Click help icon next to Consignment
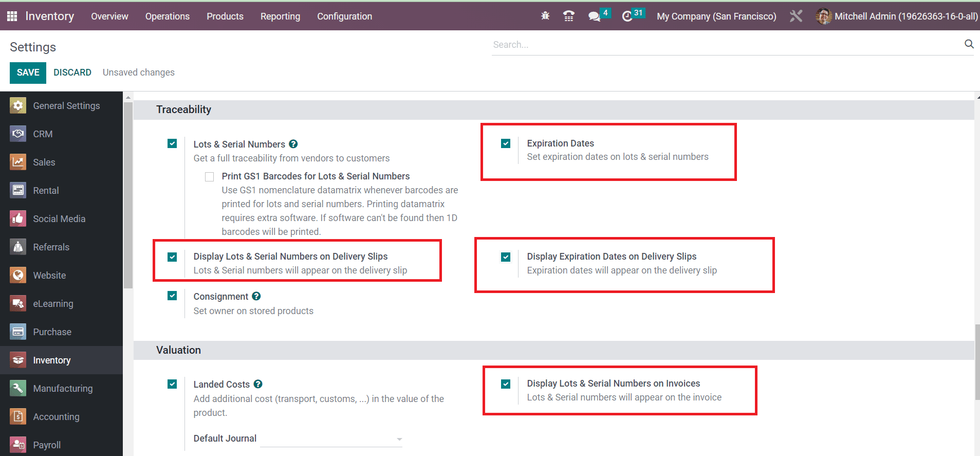The height and width of the screenshot is (456, 980). point(256,296)
